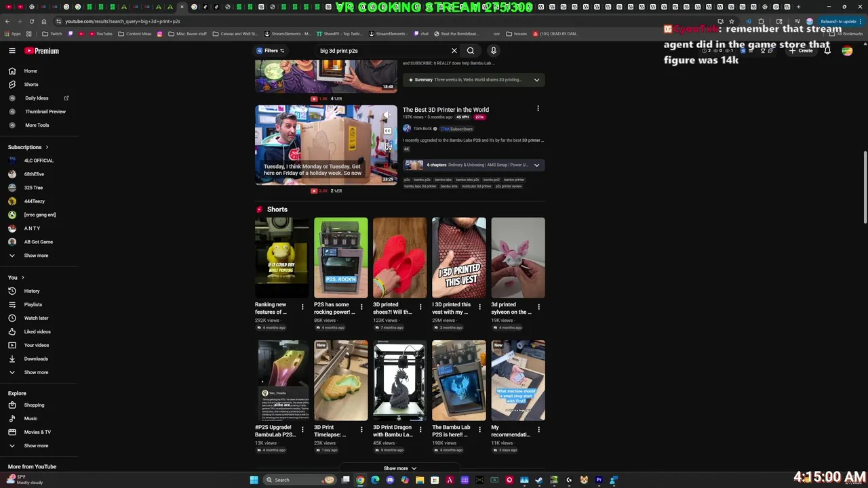Image resolution: width=868 pixels, height=488 pixels.
Task: Open the Content Ideas bookmark folder
Action: click(134, 34)
